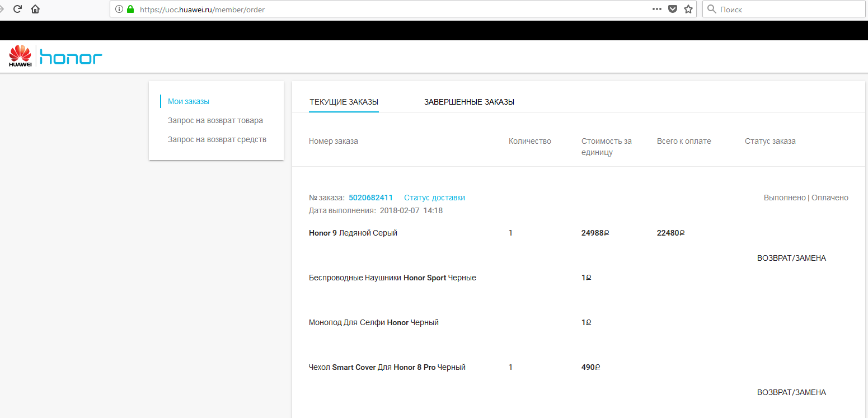868x418 pixels.
Task: Click ВОЗВРАТ/ЗАМЕНА for Smart Cover case
Action: (791, 392)
